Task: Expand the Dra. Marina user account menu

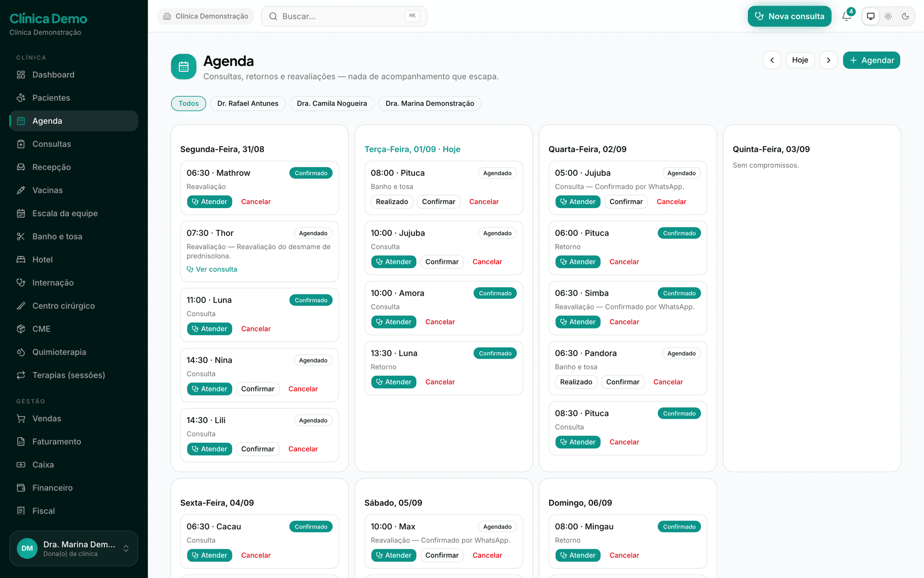Action: pos(74,549)
